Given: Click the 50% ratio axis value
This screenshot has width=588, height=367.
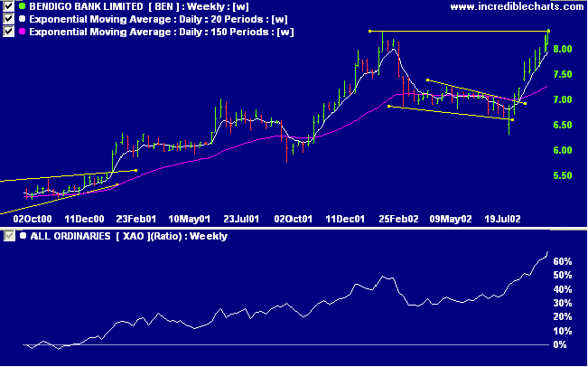Looking at the screenshot, I should point(563,276).
